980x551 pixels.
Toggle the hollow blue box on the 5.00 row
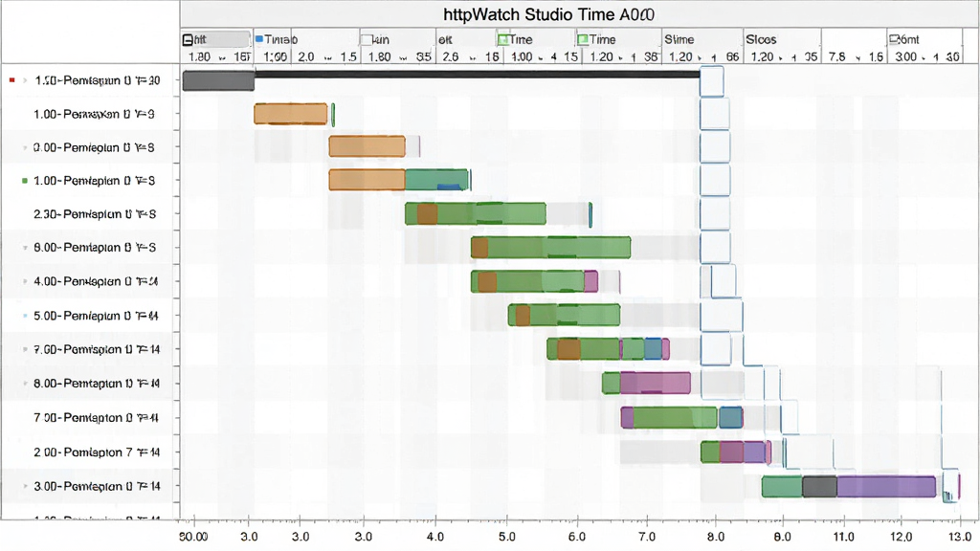click(722, 315)
